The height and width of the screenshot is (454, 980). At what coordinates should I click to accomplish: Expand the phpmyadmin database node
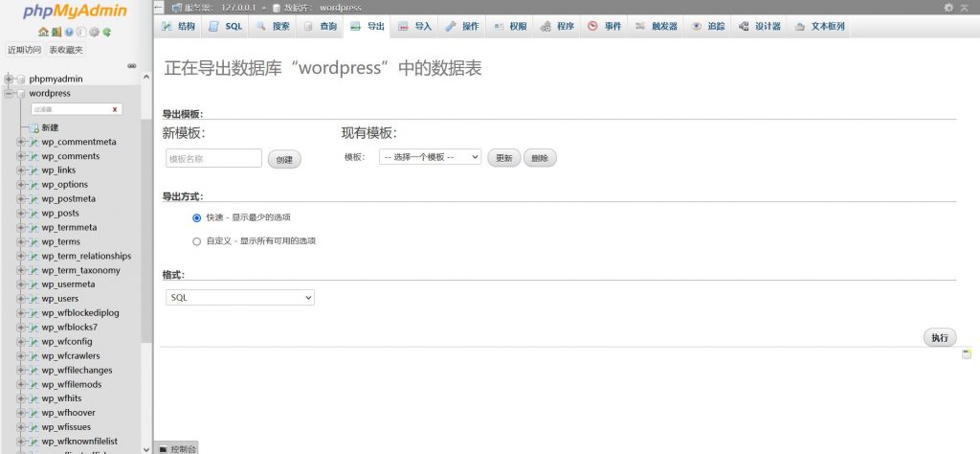[9, 79]
